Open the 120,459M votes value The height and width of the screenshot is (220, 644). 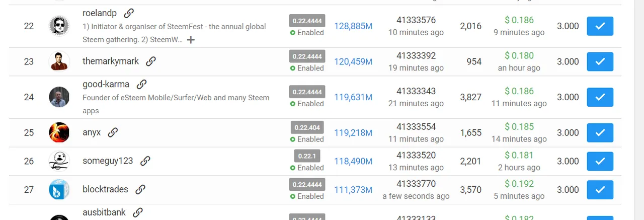point(353,61)
